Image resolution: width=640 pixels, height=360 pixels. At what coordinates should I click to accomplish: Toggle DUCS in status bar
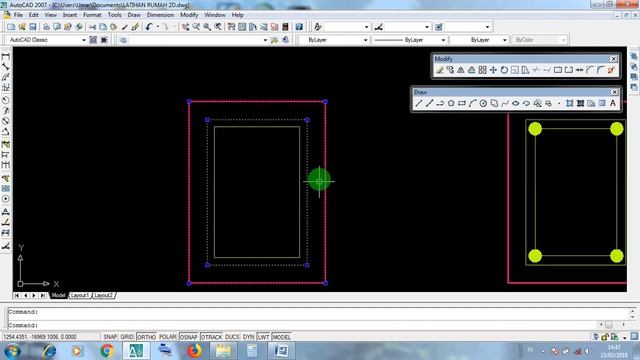coord(232,337)
